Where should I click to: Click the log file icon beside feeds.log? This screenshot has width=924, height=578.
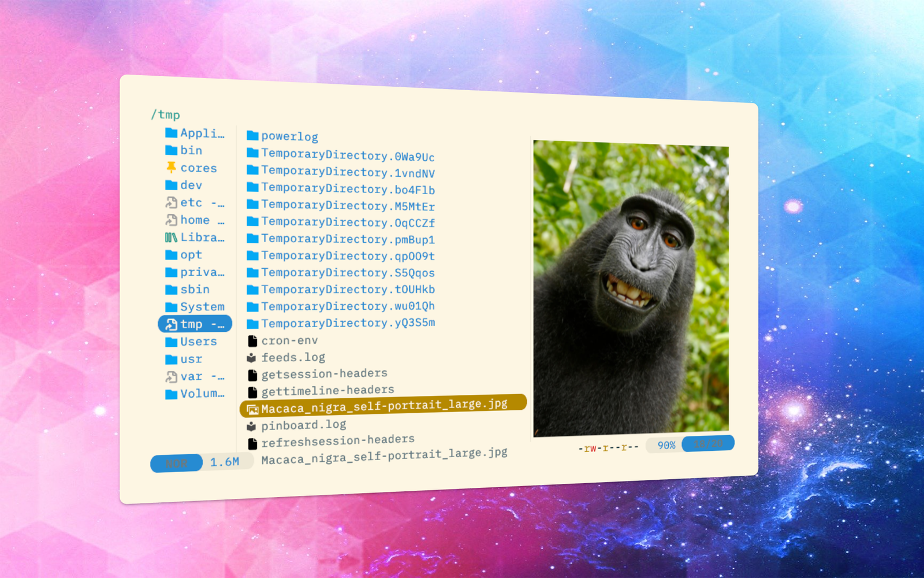252,358
